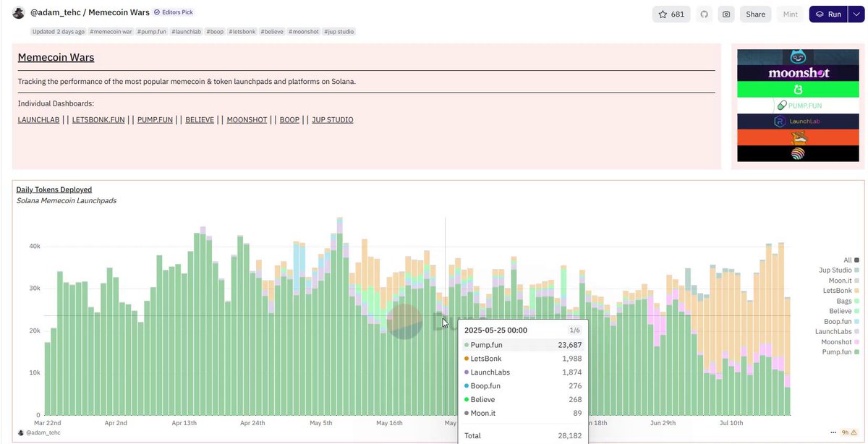Screen dimensions: 868x444
Task: Toggle Believe series in legend
Action: point(844,311)
